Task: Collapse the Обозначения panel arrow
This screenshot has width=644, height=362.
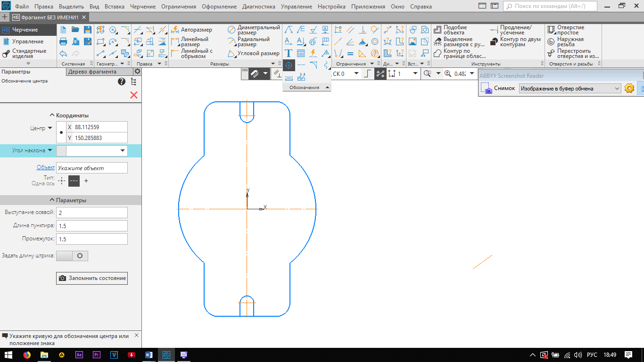Action: click(327, 87)
